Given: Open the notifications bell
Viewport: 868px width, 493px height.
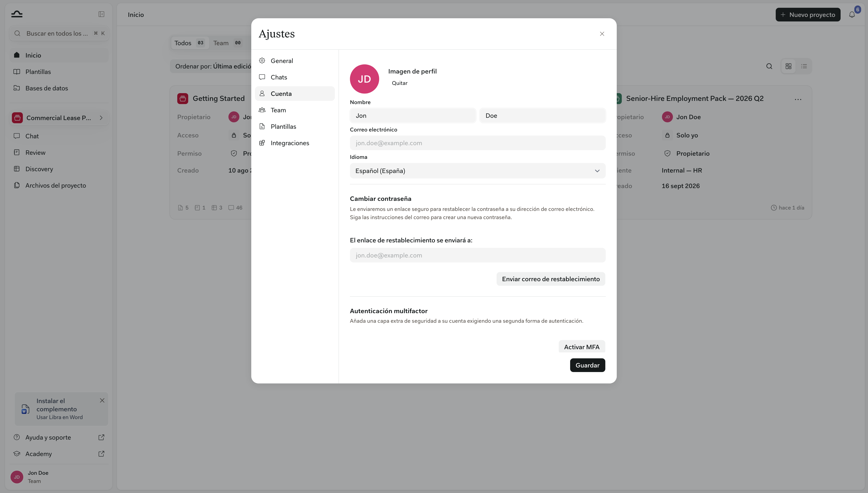Looking at the screenshot, I should point(852,15).
